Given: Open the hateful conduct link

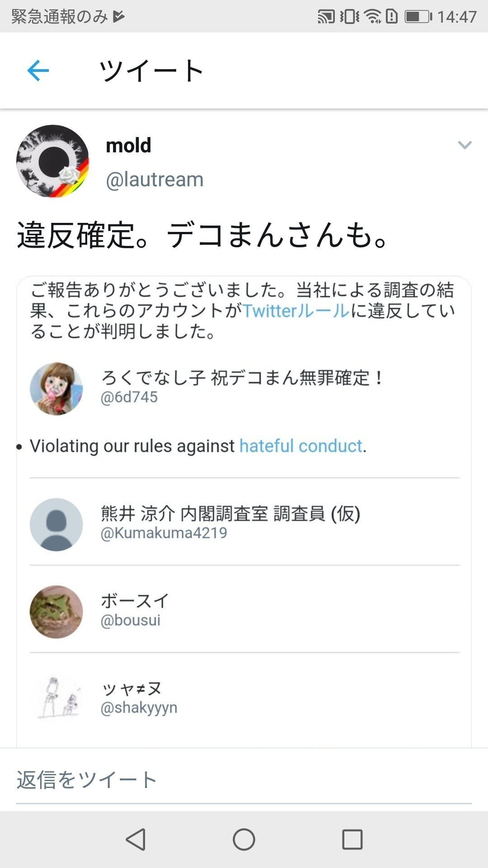Looking at the screenshot, I should tap(300, 446).
